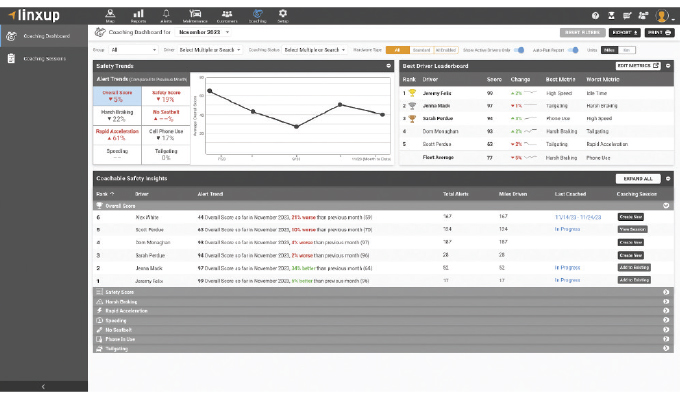680x400 pixels.
Task: Open the user profile avatar menu
Action: click(661, 16)
